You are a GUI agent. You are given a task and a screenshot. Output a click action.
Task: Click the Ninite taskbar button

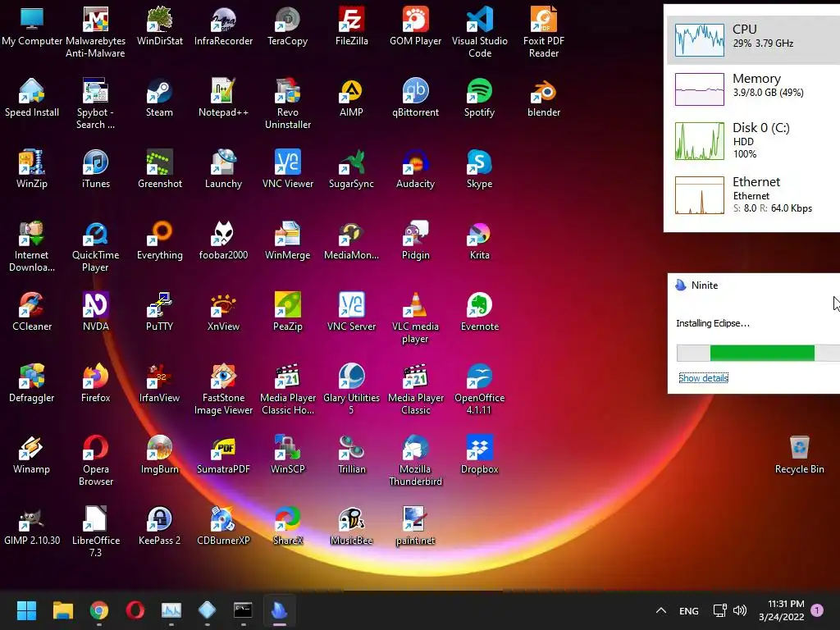(x=279, y=610)
